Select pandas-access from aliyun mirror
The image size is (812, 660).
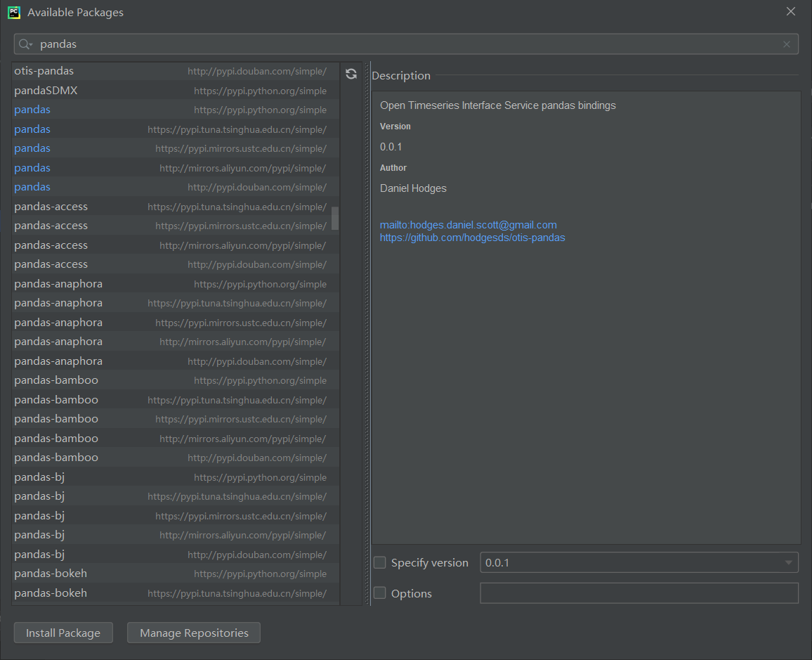(x=176, y=245)
